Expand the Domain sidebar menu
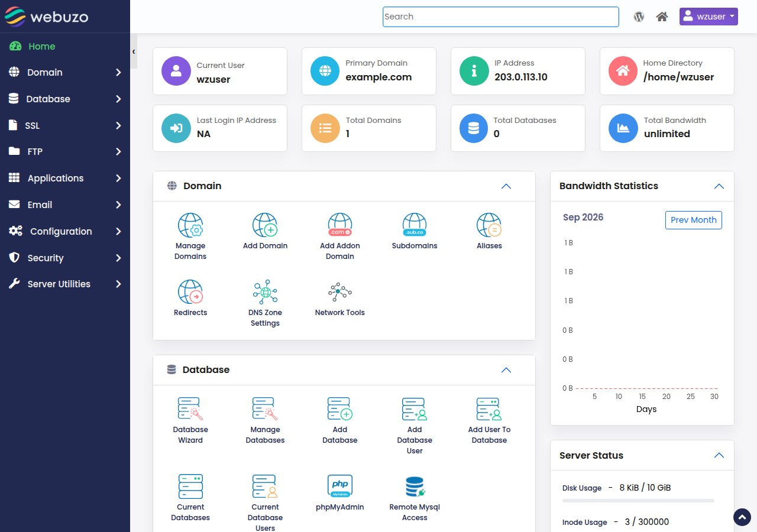The image size is (757, 532). click(x=65, y=72)
